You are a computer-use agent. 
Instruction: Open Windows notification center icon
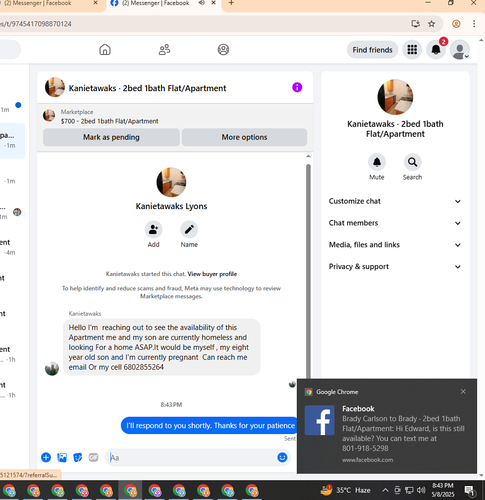470,490
